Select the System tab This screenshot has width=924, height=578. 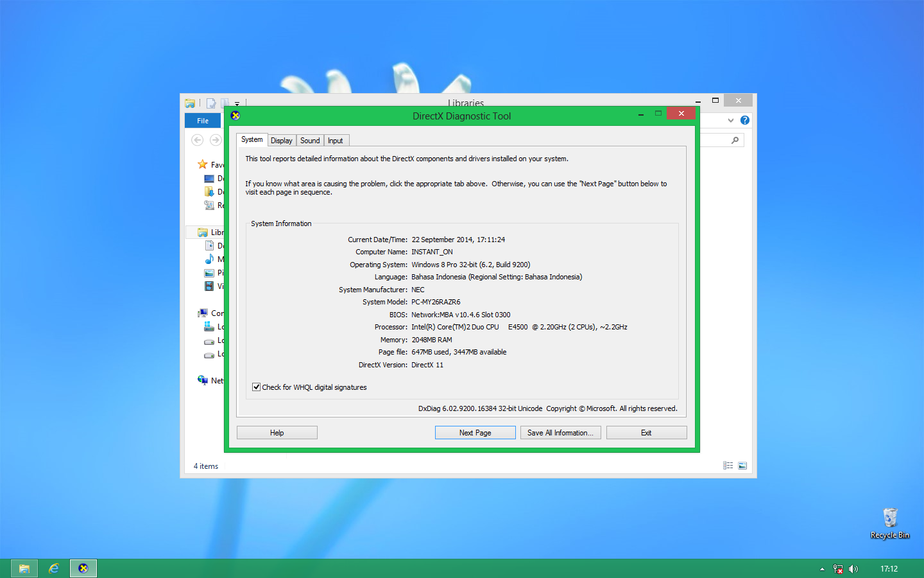pos(252,139)
